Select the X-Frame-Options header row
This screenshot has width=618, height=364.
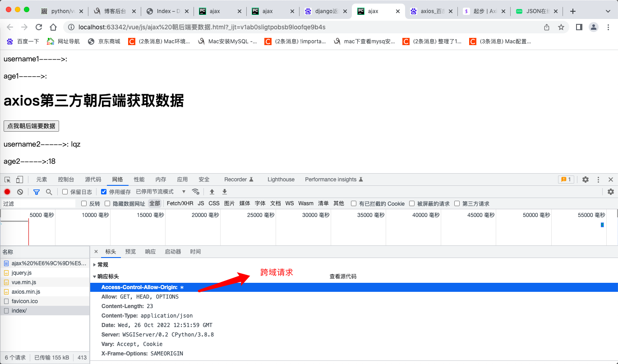pos(354,354)
